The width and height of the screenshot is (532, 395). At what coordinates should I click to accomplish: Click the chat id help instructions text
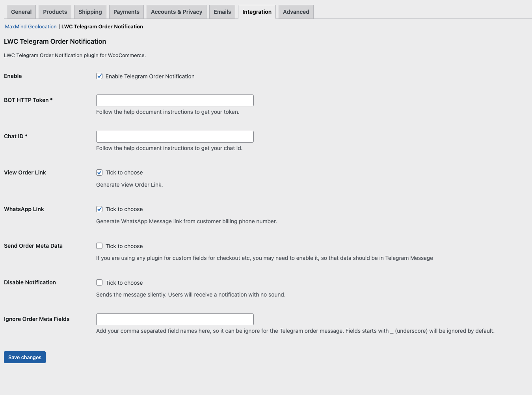pyautogui.click(x=169, y=148)
